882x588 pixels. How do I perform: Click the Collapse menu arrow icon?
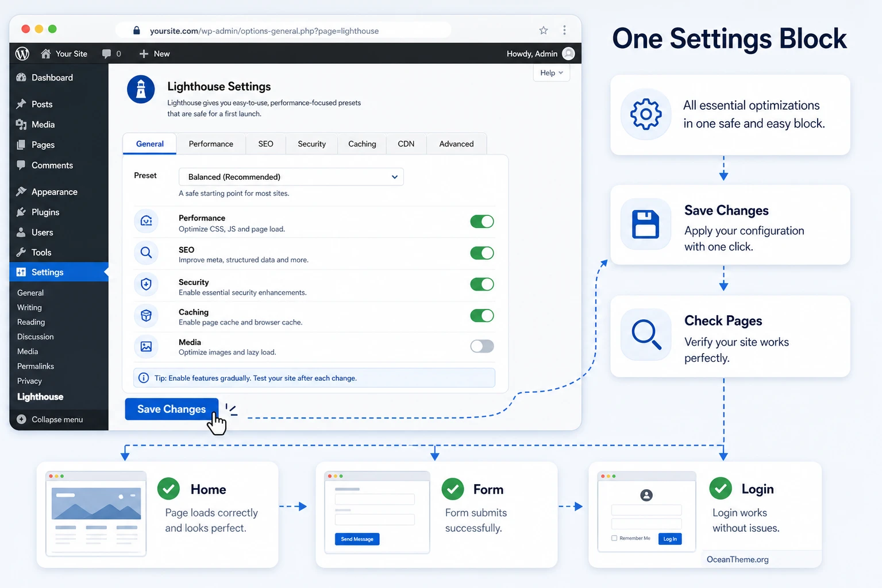(x=21, y=419)
